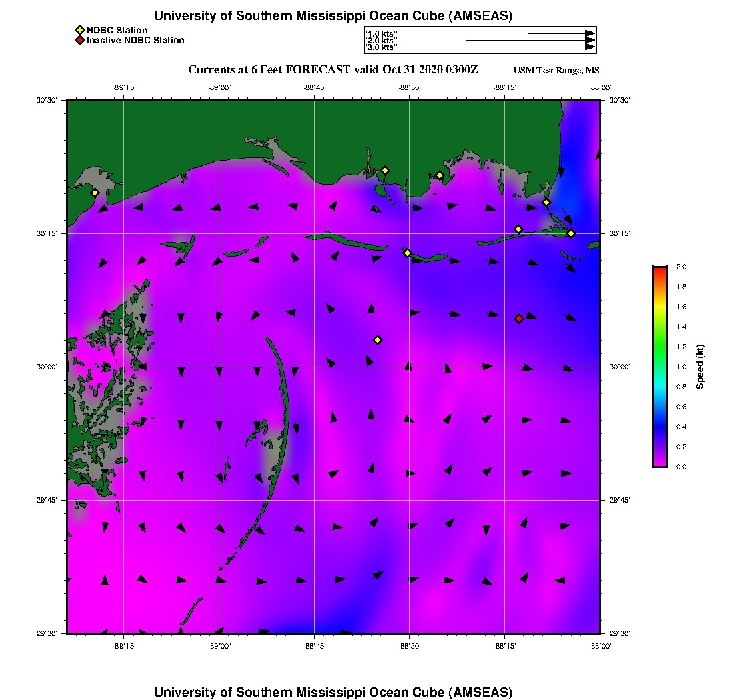Click the top AMSEAS Ocean Cube heading
733x700 pixels.
[333, 15]
